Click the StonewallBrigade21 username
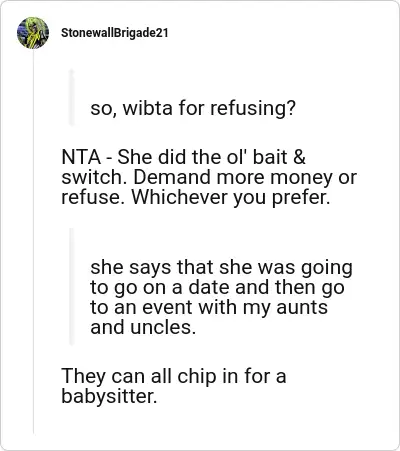The height and width of the screenshot is (451, 400). coord(115,33)
